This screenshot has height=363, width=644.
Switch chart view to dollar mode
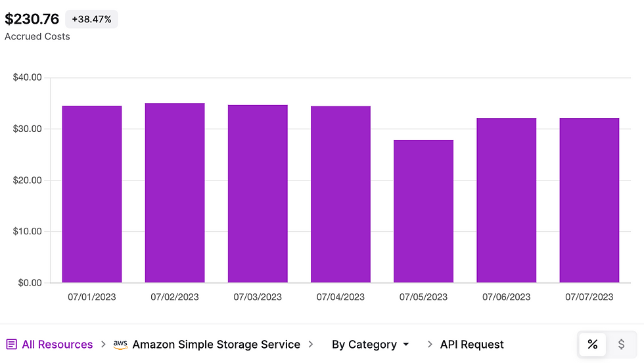pos(621,344)
